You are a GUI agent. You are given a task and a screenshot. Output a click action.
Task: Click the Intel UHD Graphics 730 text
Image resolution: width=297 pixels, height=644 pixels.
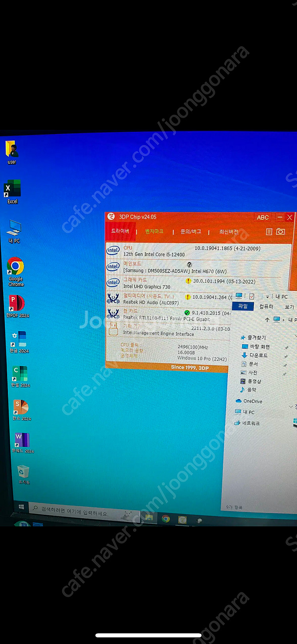point(147,287)
